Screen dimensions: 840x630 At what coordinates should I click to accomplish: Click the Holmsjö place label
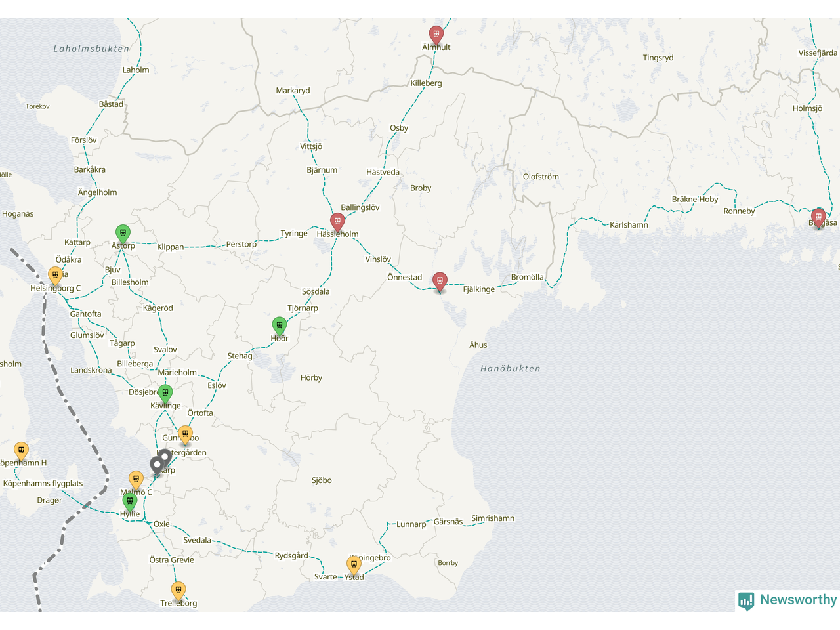807,108
